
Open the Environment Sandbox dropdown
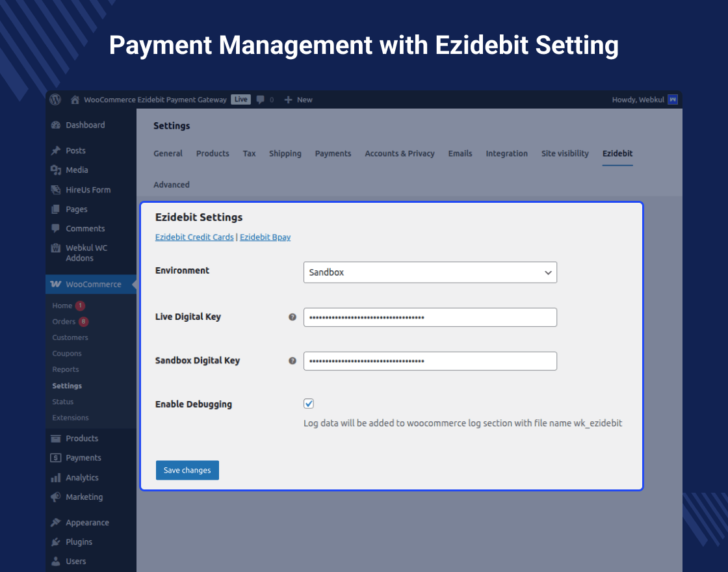[x=430, y=272]
